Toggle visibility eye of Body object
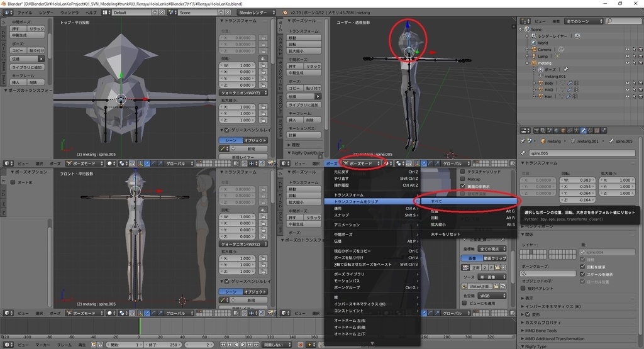The image size is (644, 349). coord(627,83)
